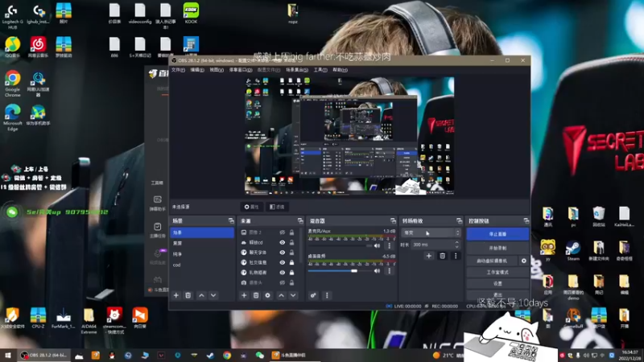Add a new source with plus icon in Sources panel

[244, 295]
